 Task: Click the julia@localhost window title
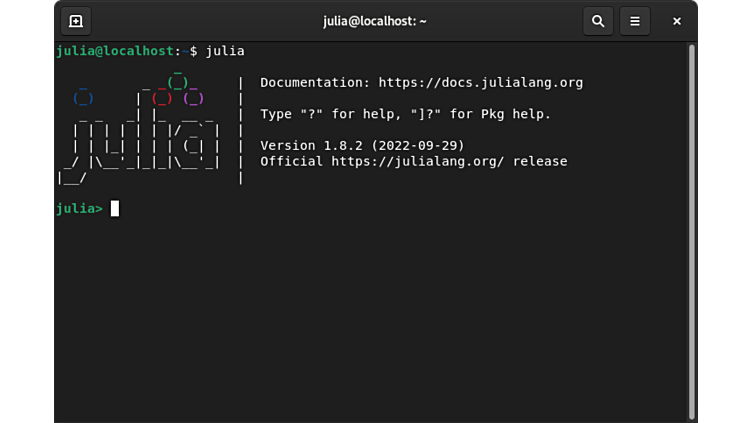point(375,21)
